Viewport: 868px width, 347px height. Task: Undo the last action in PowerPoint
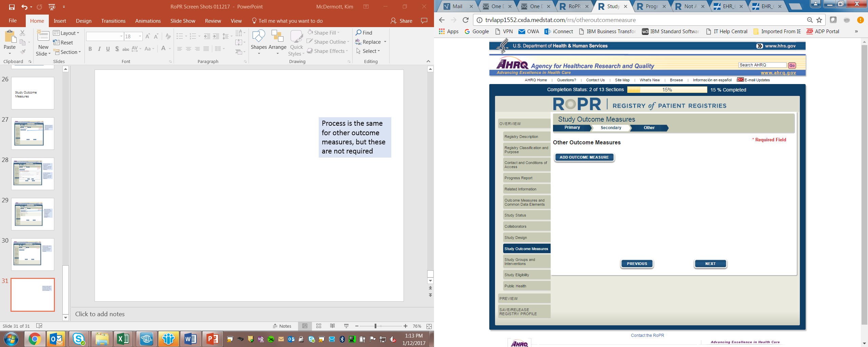[x=24, y=7]
